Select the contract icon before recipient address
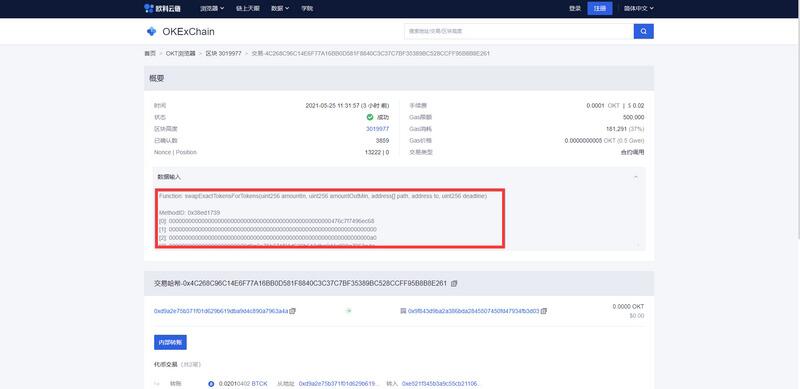 403,311
